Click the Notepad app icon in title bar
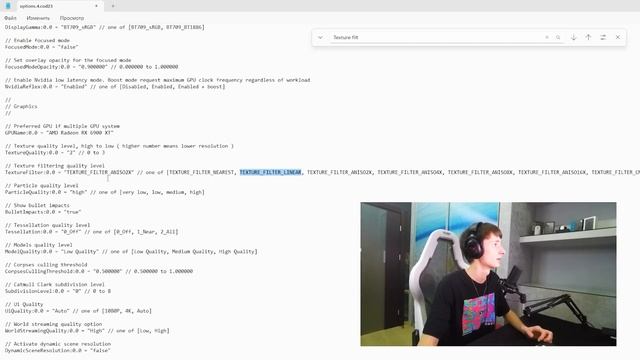This screenshot has width=640, height=360. [x=8, y=6]
